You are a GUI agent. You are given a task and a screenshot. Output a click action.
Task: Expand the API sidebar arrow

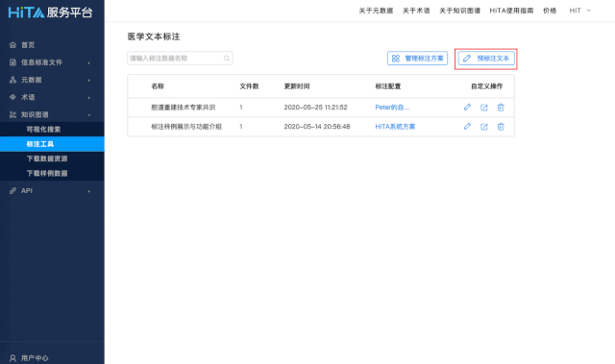coord(89,191)
